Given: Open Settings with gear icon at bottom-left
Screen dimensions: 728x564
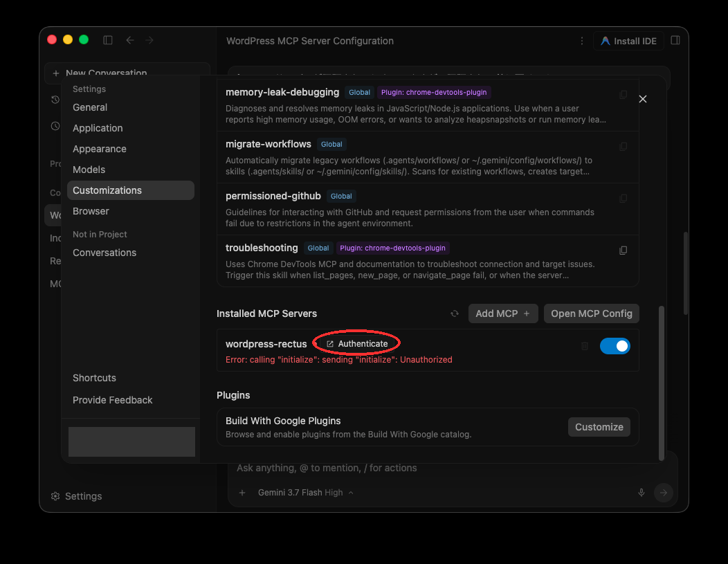Looking at the screenshot, I should click(x=77, y=496).
